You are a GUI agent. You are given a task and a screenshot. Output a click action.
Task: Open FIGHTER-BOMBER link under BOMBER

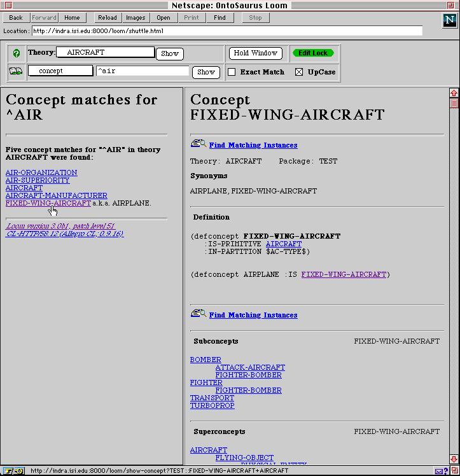pos(249,375)
